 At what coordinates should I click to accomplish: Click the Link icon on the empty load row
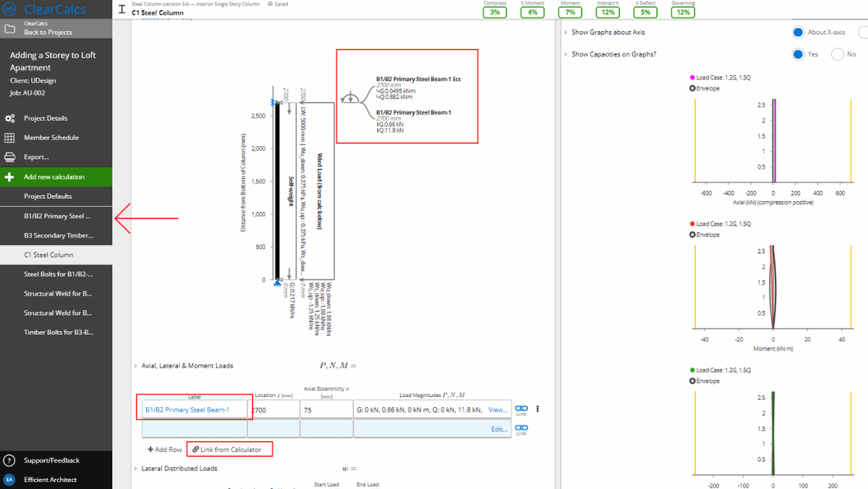point(522,430)
